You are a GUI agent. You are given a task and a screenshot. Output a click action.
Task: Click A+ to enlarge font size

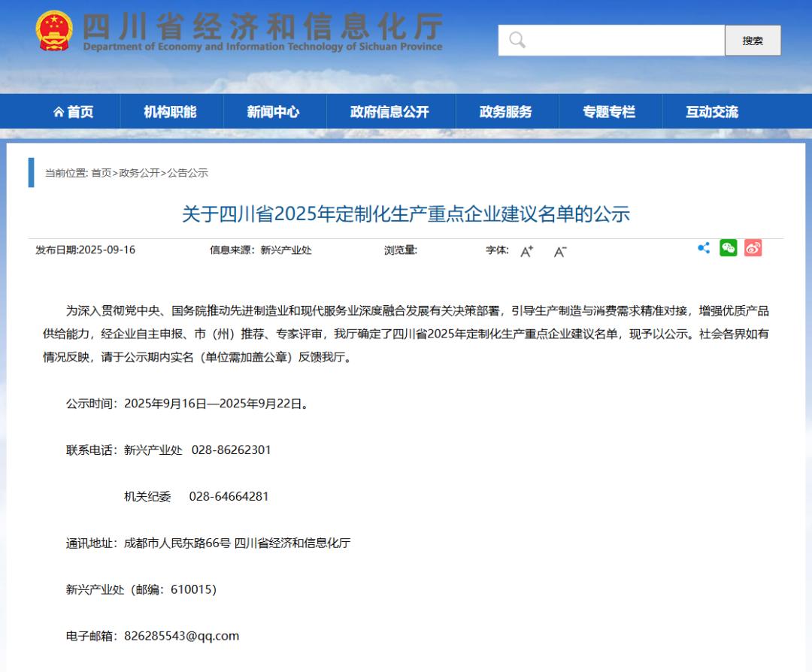(526, 252)
